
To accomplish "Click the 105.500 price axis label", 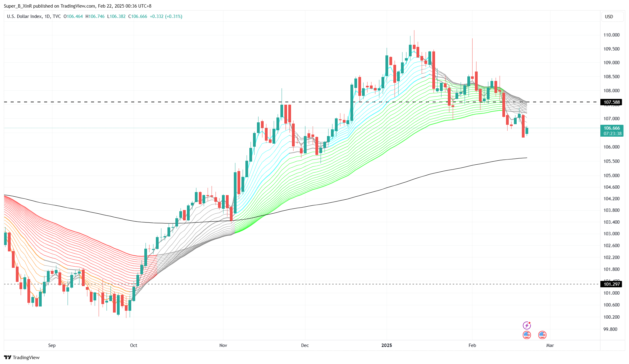I will point(611,161).
